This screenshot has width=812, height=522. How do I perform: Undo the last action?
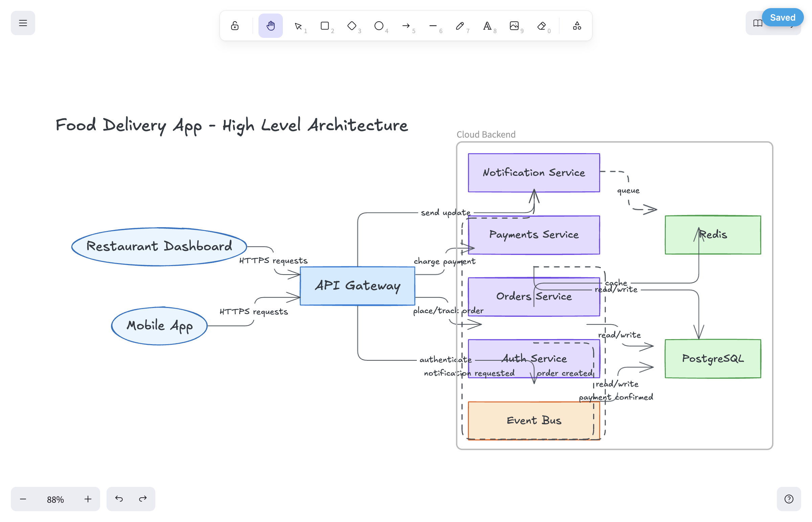pyautogui.click(x=119, y=499)
